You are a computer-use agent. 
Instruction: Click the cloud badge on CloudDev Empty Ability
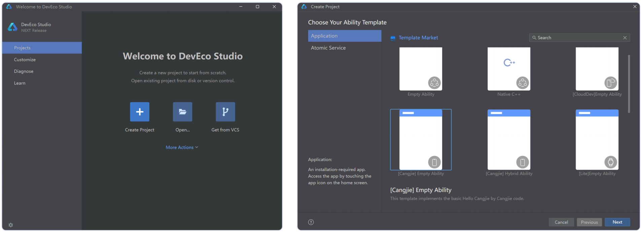(611, 83)
